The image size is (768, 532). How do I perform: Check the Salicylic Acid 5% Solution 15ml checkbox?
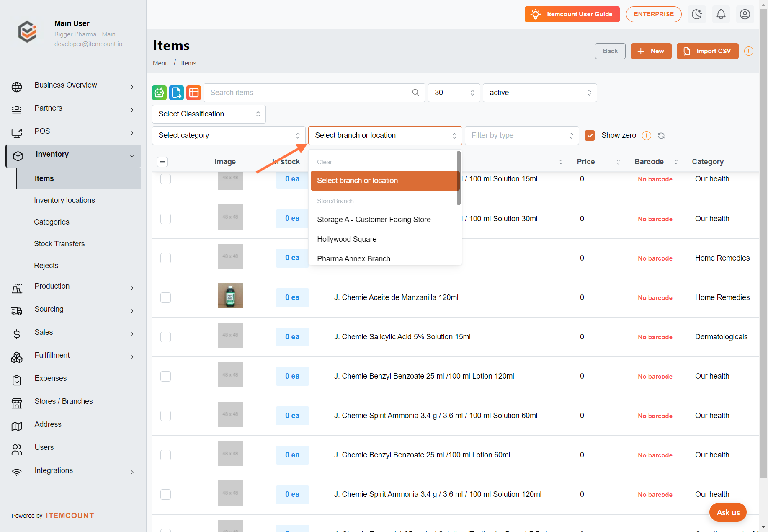point(166,337)
